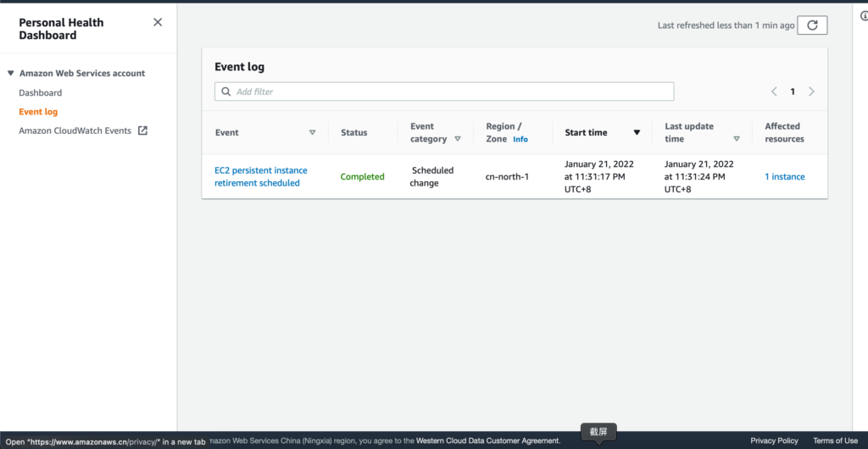Close the Personal Health Dashboard side panel

pos(158,23)
